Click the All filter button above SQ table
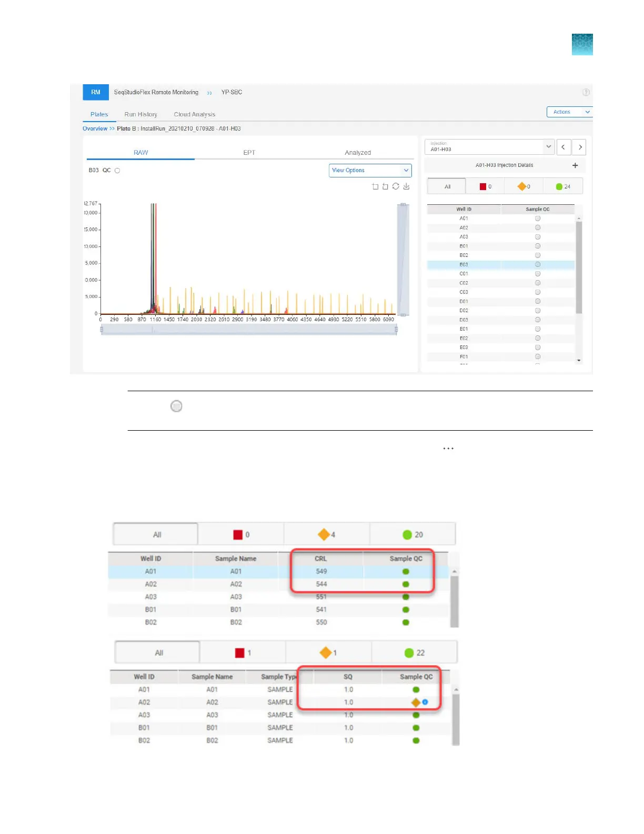 click(158, 653)
